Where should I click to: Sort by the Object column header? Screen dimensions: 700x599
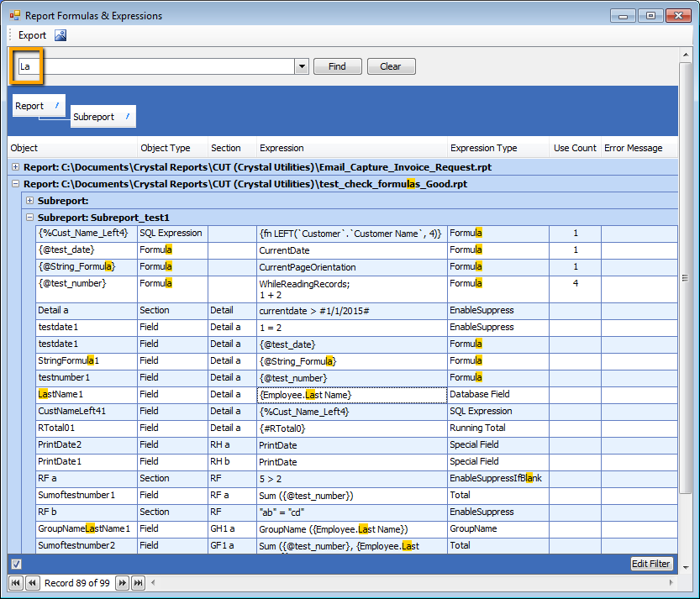[x=72, y=148]
